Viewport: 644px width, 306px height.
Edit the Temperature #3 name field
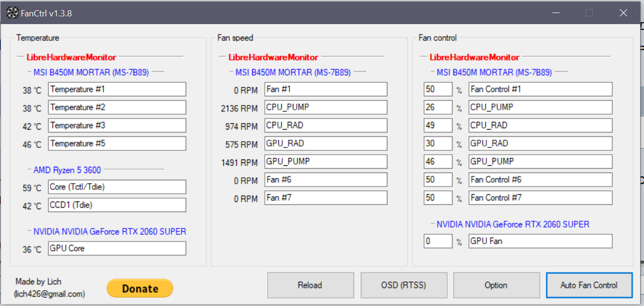(117, 126)
